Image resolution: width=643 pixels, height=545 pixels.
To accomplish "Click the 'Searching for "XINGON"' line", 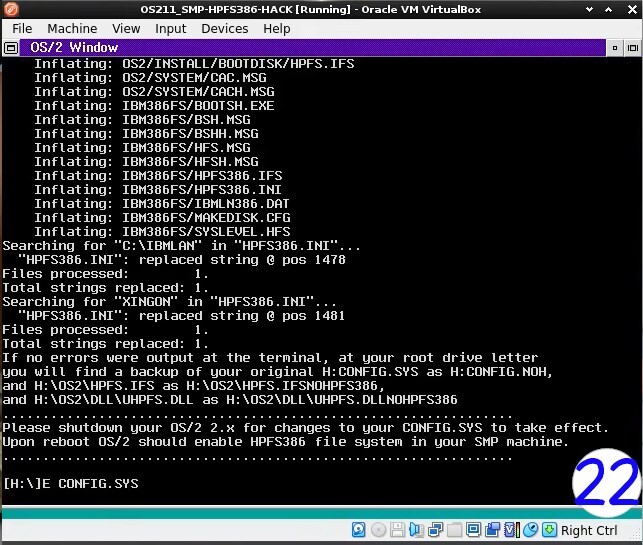I will (x=169, y=301).
